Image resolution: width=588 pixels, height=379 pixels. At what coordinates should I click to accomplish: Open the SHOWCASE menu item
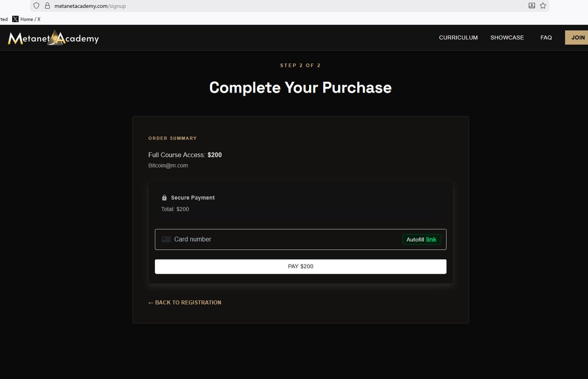[x=507, y=38]
